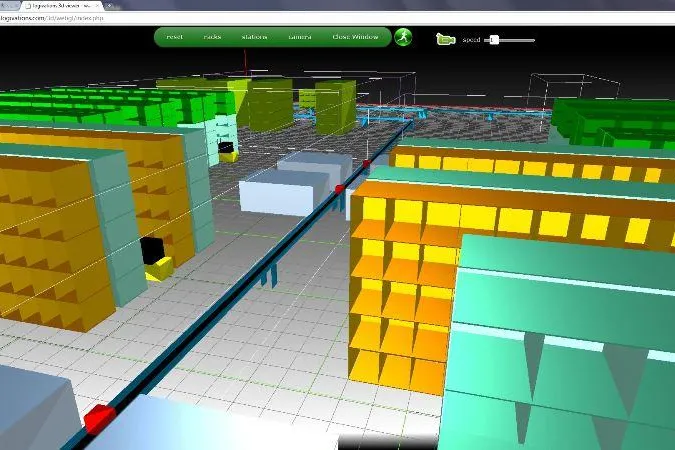Click the tall olive green rack block
Image resolution: width=675 pixels, height=450 pixels.
coord(336,107)
